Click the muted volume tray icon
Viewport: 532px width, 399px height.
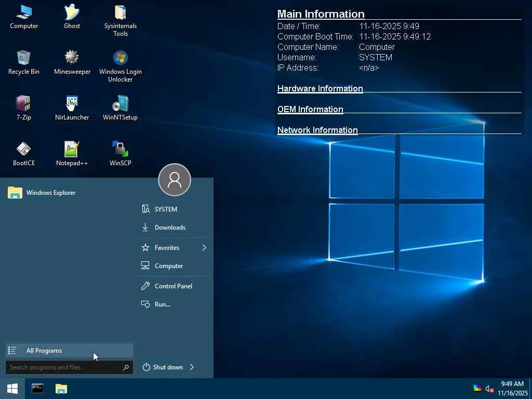click(x=489, y=389)
